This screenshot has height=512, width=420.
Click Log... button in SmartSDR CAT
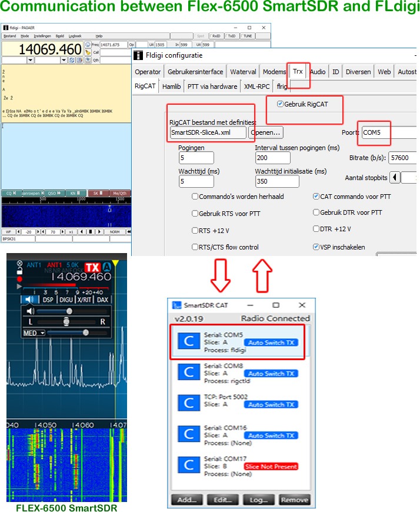(x=259, y=500)
